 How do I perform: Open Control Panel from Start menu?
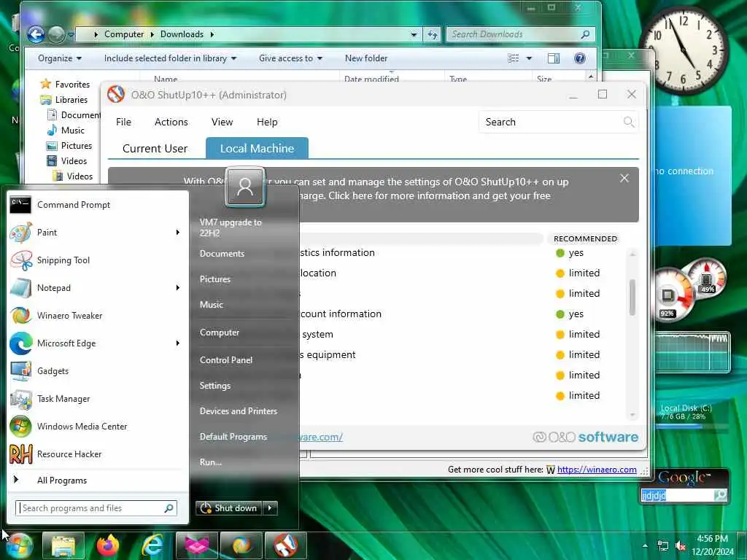226,360
